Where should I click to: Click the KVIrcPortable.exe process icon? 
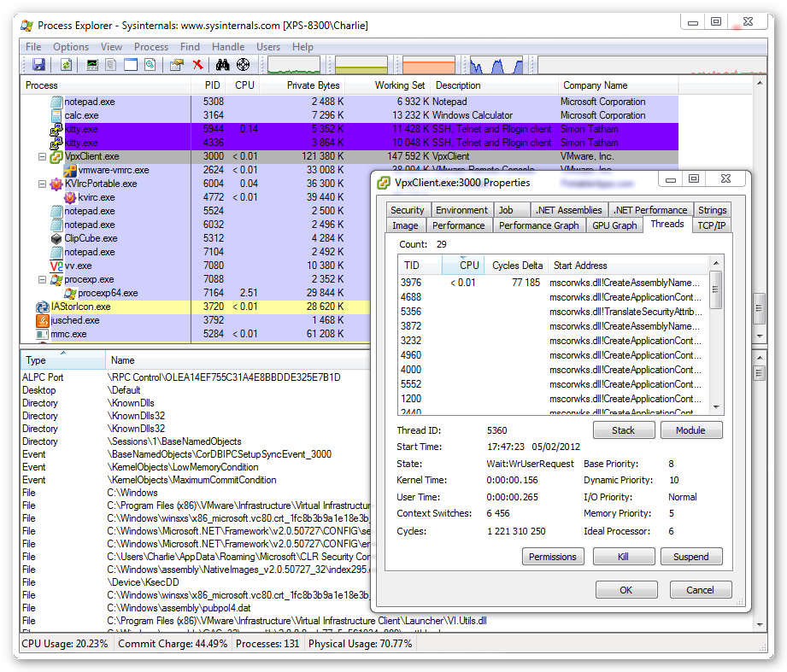coord(56,184)
